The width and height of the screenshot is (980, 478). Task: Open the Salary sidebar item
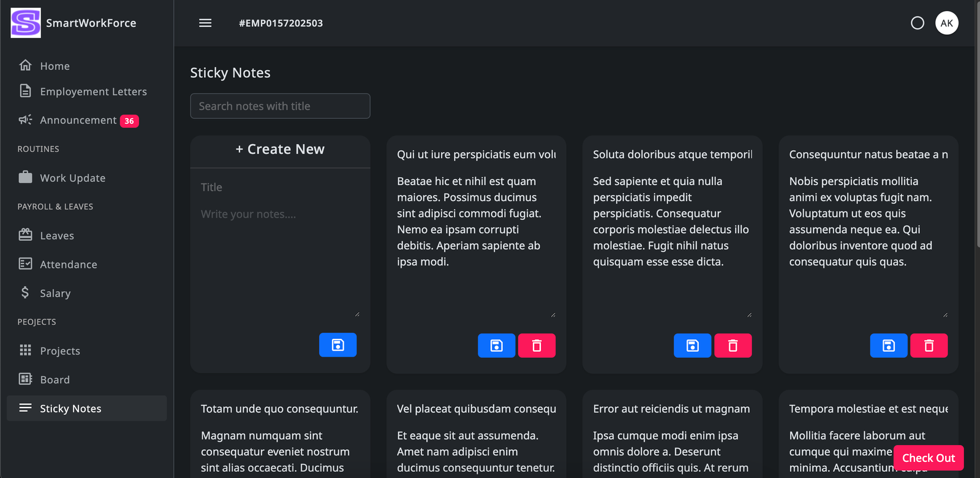coord(55,293)
